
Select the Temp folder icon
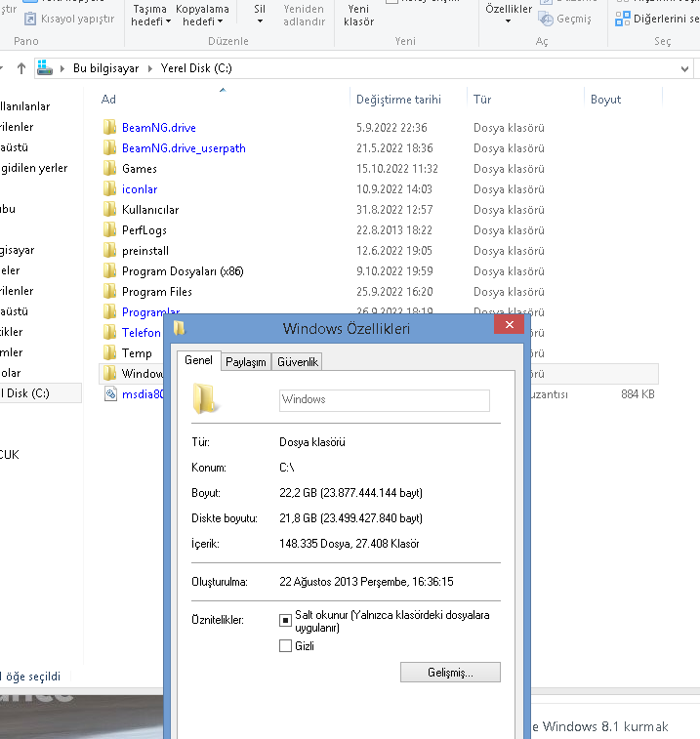[109, 353]
